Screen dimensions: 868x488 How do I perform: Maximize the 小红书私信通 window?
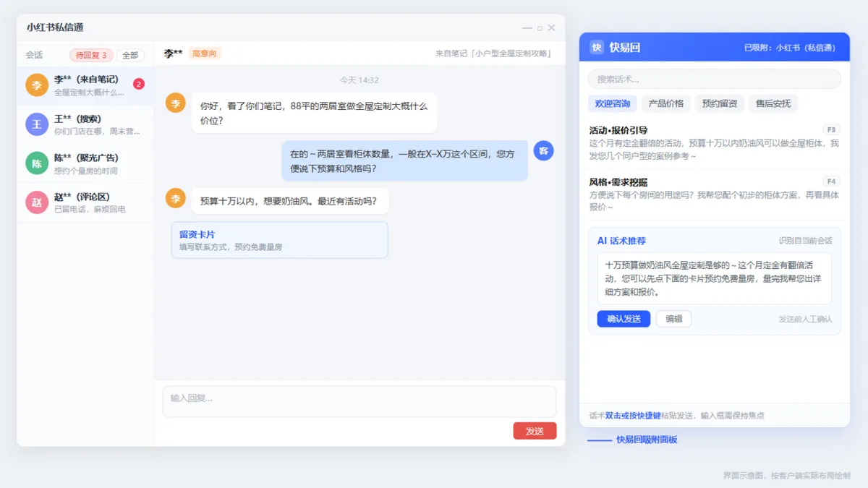pos(540,28)
